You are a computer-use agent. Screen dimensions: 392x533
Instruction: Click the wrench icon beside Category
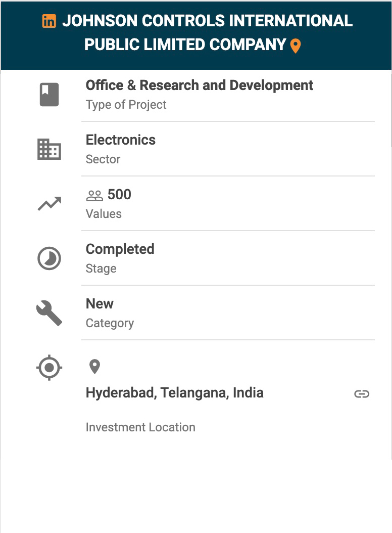click(49, 313)
